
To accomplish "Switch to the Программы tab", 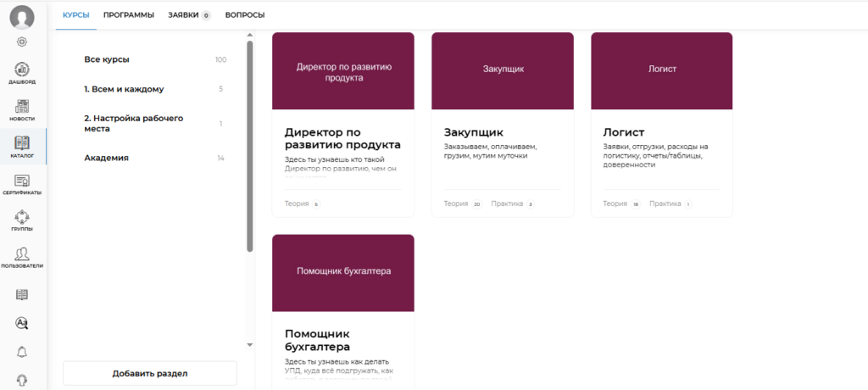I will 129,15.
